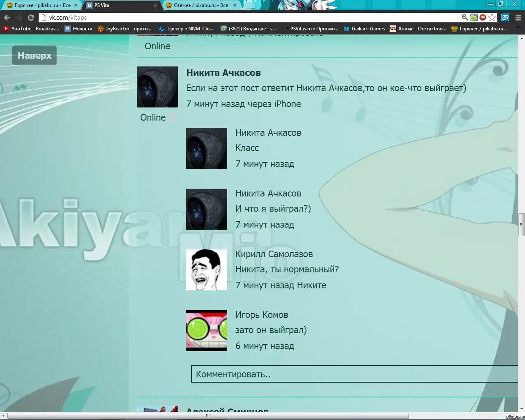Click the address bar with vk.com/vitaps
Image resolution: width=525 pixels, height=420 pixels.
[246, 18]
